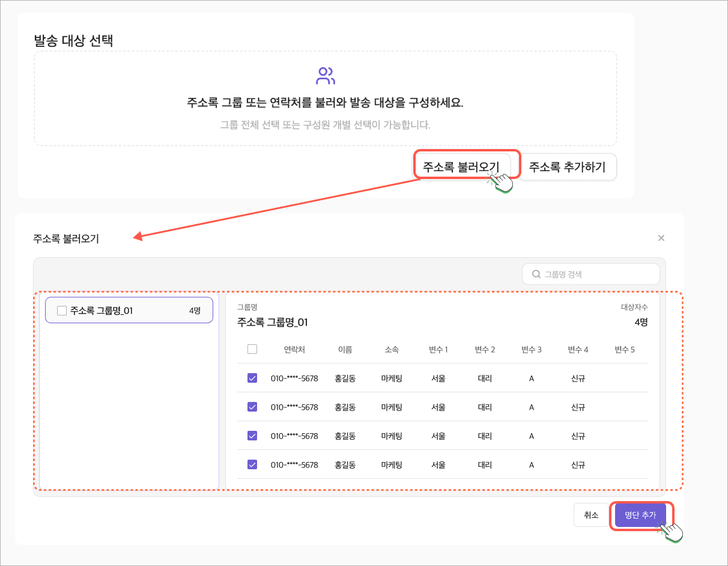Click the 소속 column header
The width and height of the screenshot is (728, 566).
click(392, 350)
